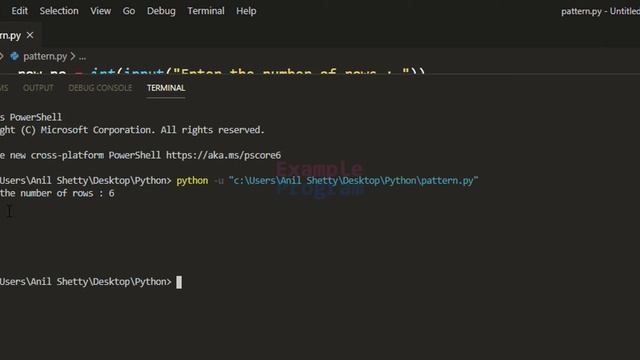The height and width of the screenshot is (360, 640).
Task: Open the View menu
Action: [x=100, y=11]
